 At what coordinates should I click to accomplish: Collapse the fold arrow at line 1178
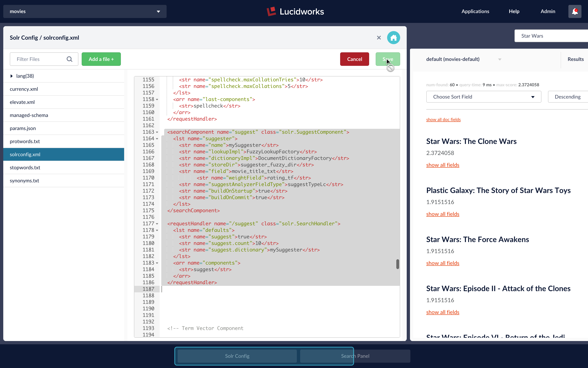tap(157, 230)
